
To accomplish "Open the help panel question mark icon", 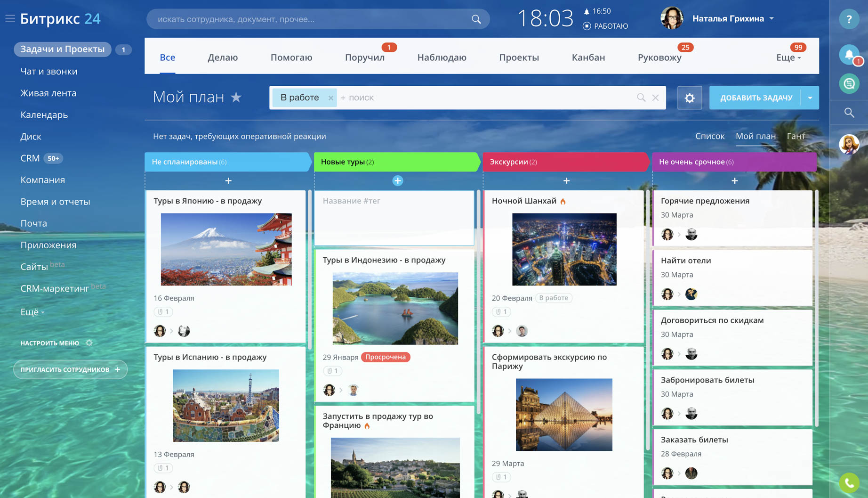I will point(849,19).
